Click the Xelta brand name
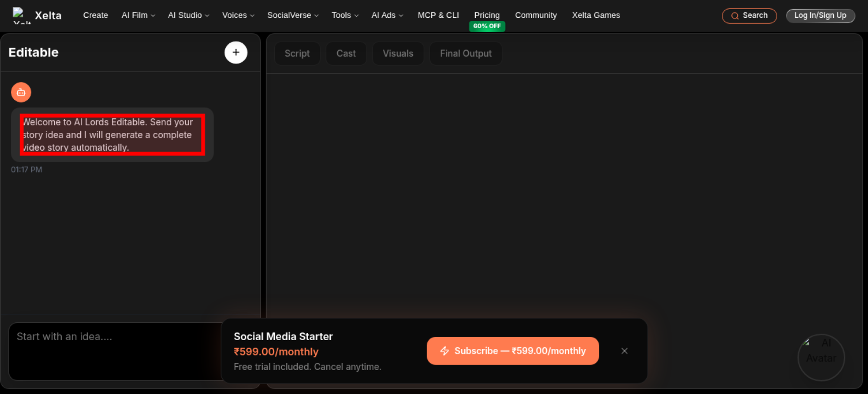Viewport: 868px width, 394px height. [48, 16]
